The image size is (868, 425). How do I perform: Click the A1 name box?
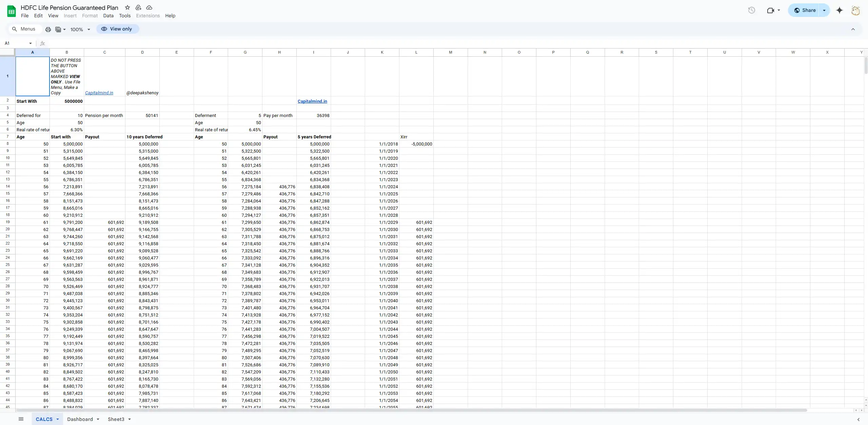click(x=16, y=43)
